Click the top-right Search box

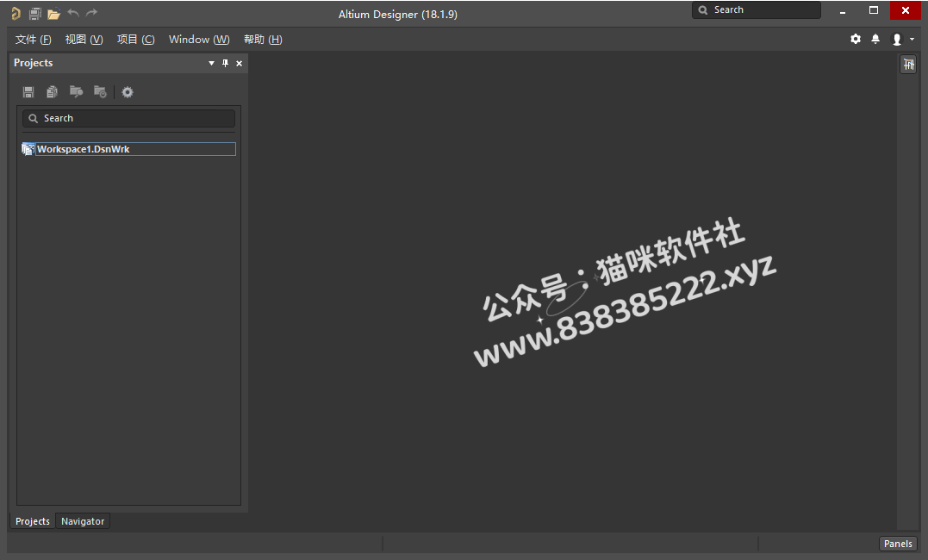point(756,10)
